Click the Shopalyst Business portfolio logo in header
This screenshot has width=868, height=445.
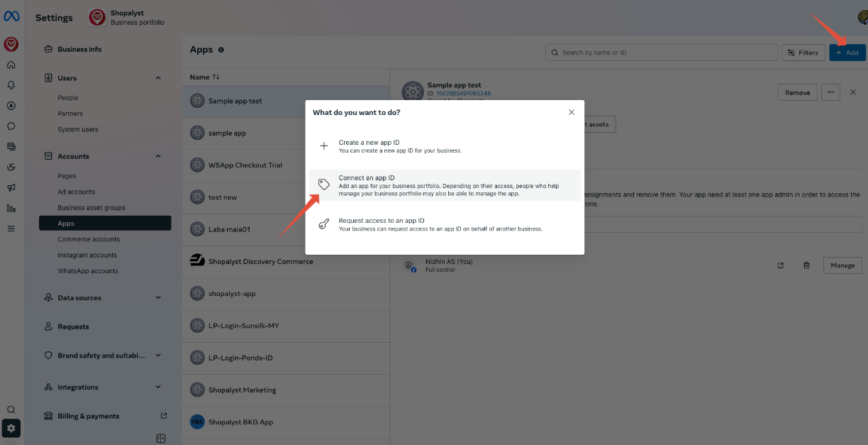point(97,18)
